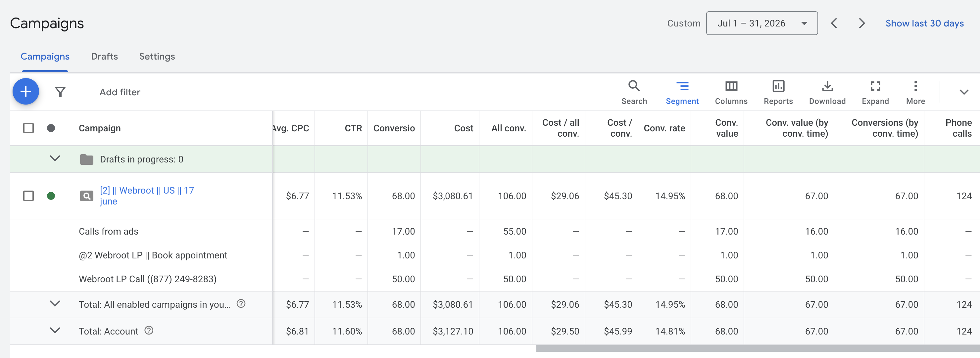Click Webroot LP Call ((877) 249-8283) row
Viewport: 980px width, 358px height.
(148, 279)
